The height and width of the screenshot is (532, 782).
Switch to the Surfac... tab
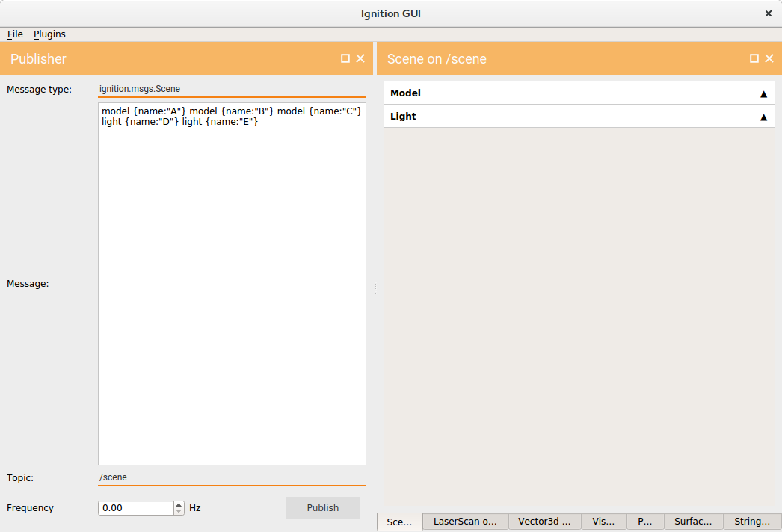click(x=692, y=522)
